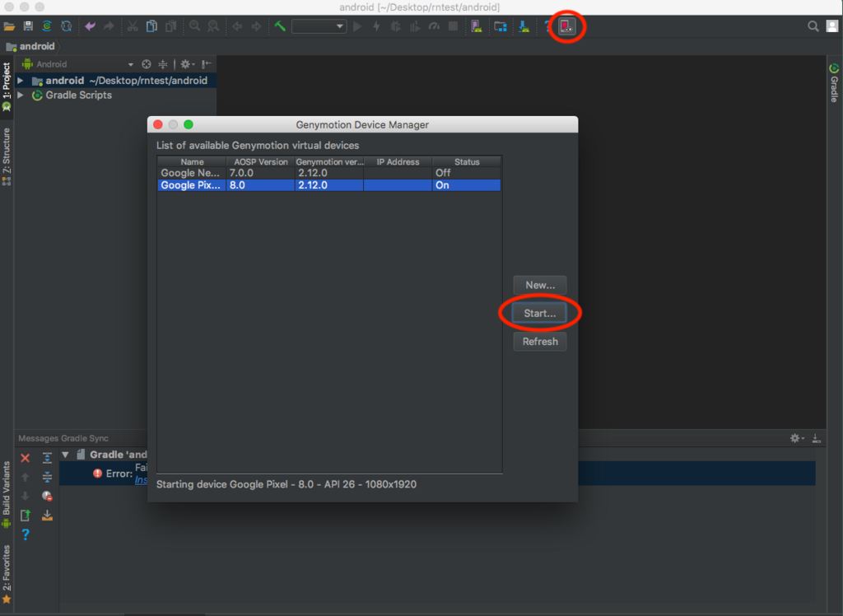Expand the android project tree node
843x616 pixels.
click(21, 81)
